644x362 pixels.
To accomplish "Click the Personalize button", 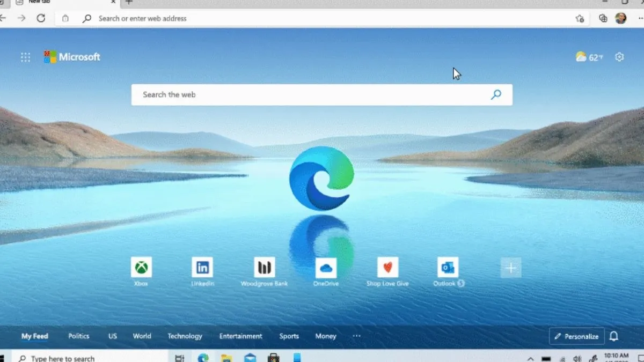I will (576, 336).
